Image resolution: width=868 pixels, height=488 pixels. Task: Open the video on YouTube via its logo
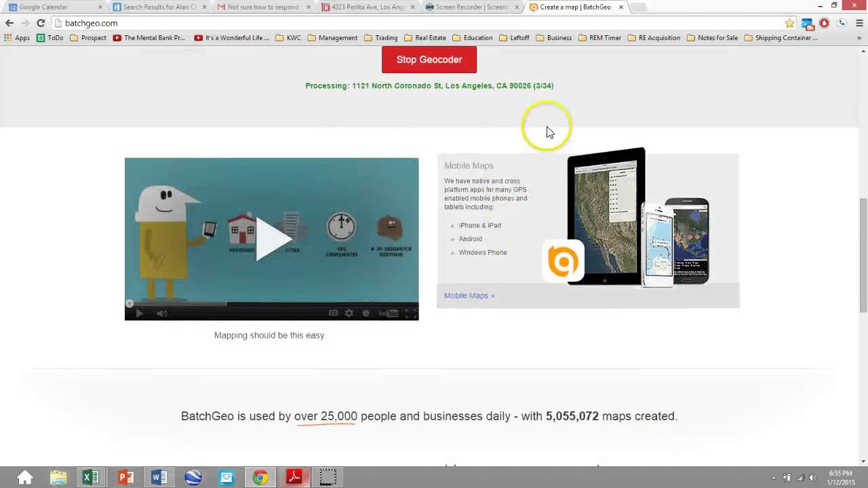pos(389,313)
